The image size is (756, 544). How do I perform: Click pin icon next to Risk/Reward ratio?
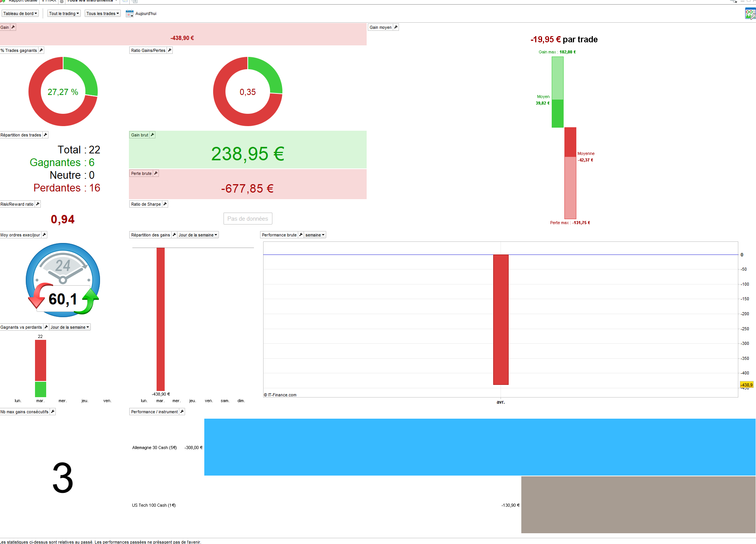38,204
